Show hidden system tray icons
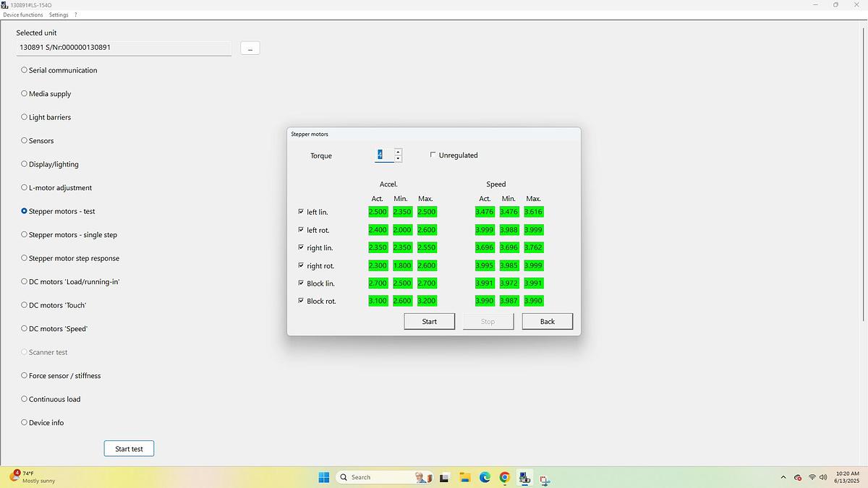 tap(783, 477)
